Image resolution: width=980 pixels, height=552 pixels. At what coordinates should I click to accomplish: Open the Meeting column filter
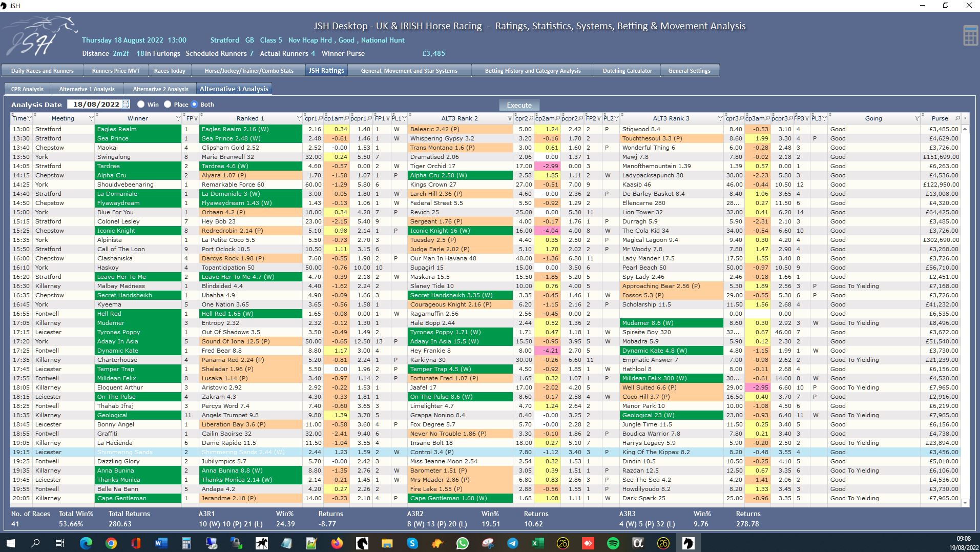pyautogui.click(x=91, y=118)
